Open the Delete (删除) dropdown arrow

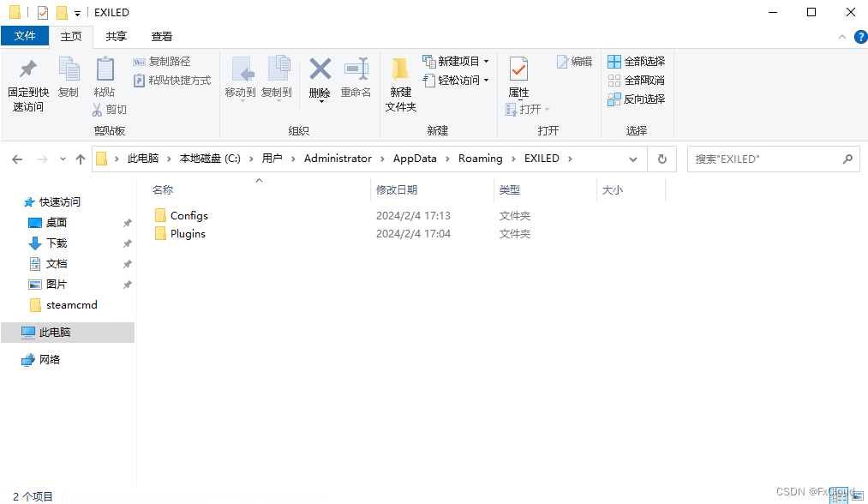pyautogui.click(x=320, y=101)
